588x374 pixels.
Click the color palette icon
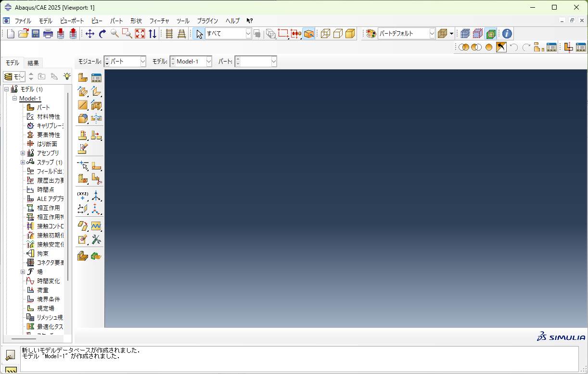[x=371, y=34]
